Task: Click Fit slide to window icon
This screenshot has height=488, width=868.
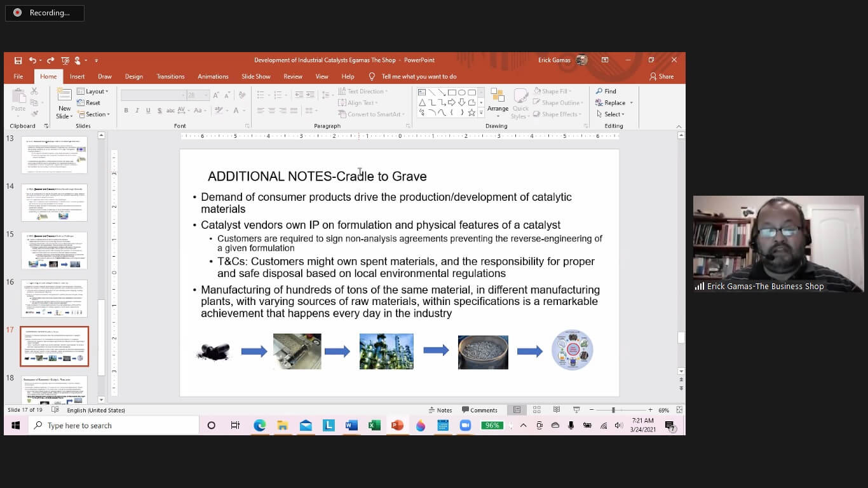Action: (679, 410)
